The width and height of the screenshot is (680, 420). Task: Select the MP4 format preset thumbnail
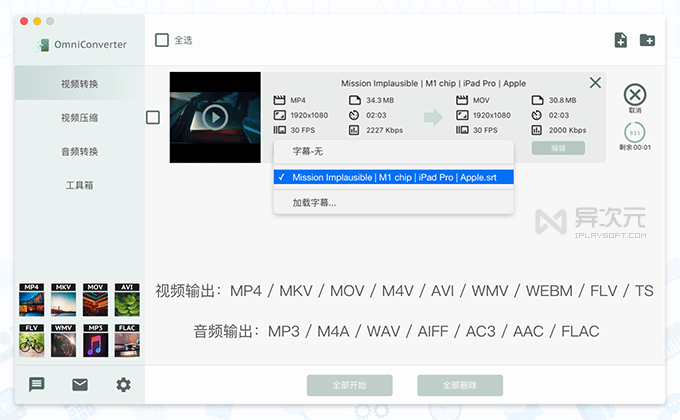(x=32, y=300)
